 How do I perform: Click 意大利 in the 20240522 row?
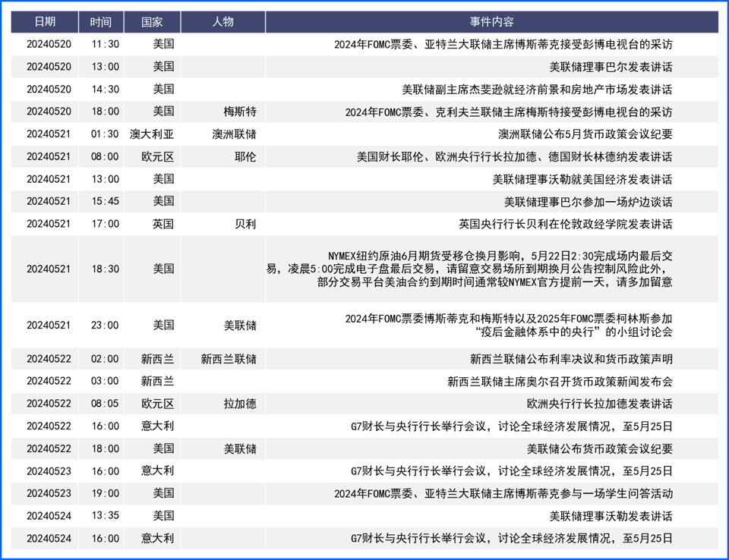coord(158,426)
